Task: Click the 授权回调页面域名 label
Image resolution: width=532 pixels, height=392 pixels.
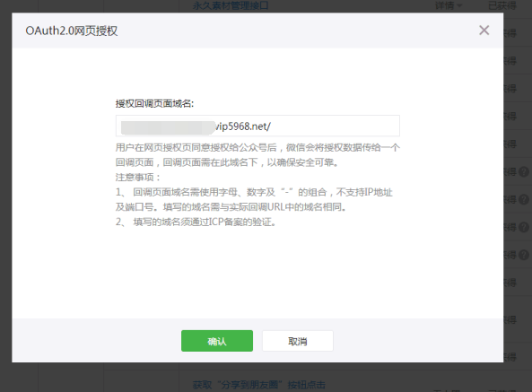Action: tap(154, 103)
